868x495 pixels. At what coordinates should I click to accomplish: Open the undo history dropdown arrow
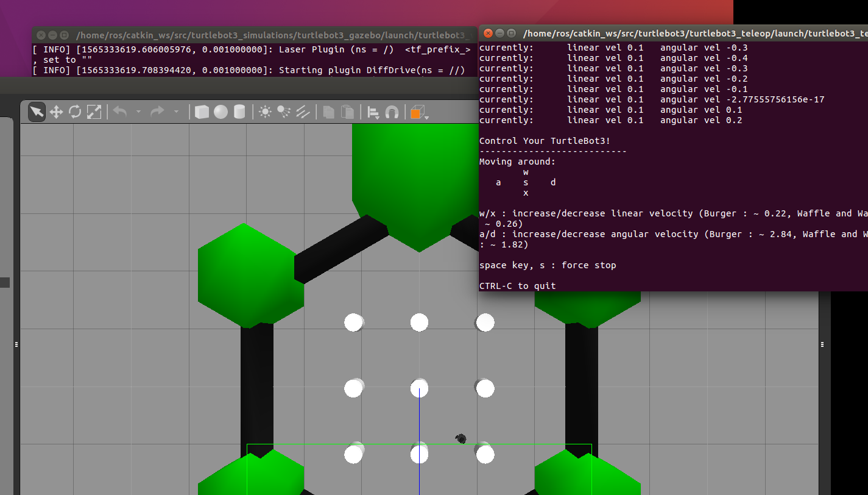coord(138,113)
